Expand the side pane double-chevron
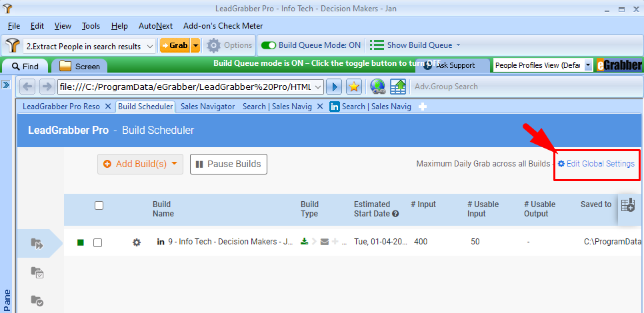Viewport: 644px width, 313px height. [x=6, y=85]
